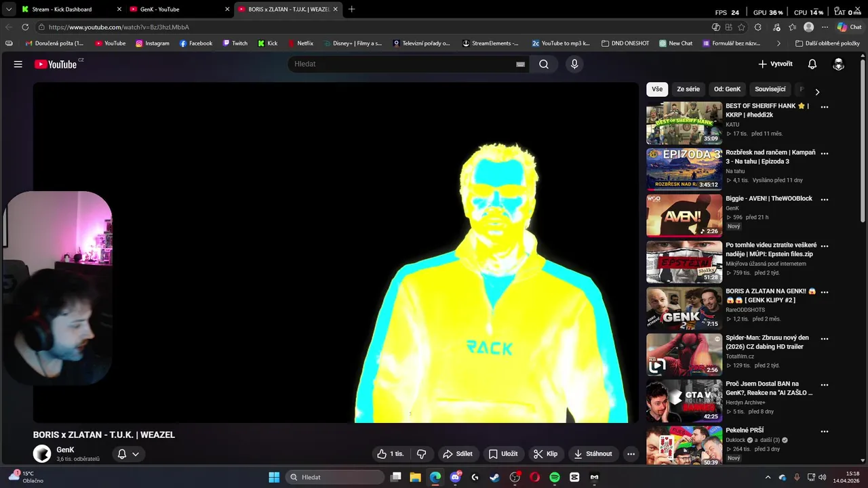Open the notifications bell in the YouTube header
This screenshot has width=868, height=488.
coord(812,64)
